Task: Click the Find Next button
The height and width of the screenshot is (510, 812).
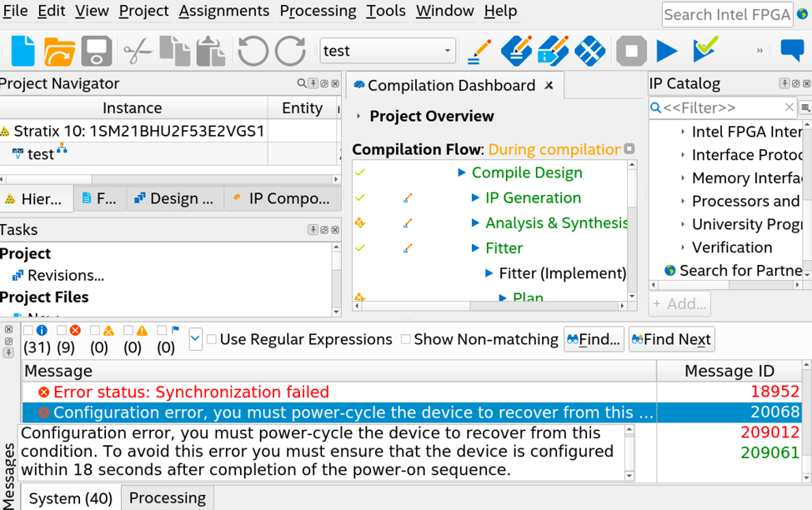Action: click(x=672, y=339)
